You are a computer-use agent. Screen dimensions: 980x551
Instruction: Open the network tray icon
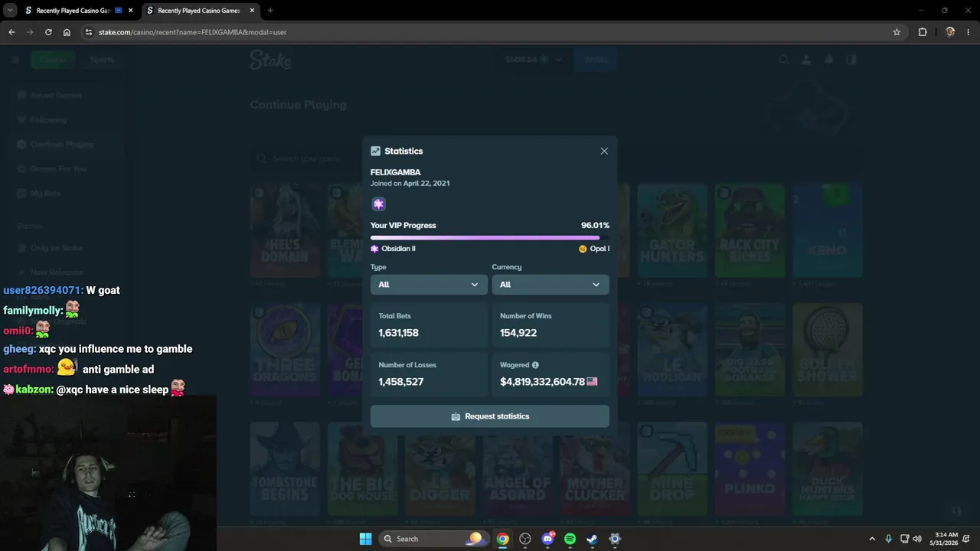point(904,539)
